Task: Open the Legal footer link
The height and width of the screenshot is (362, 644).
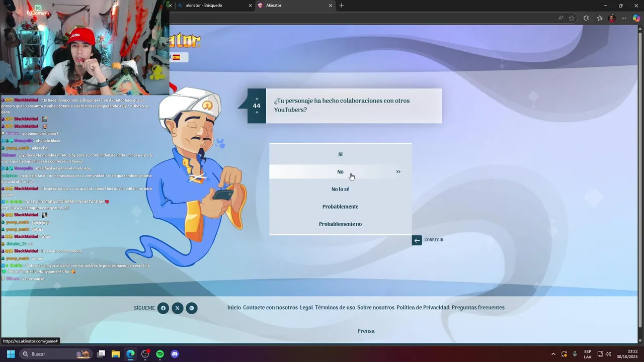Action: (306, 308)
